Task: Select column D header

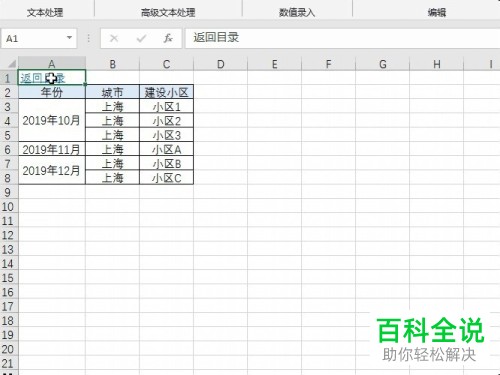Action: tap(220, 64)
